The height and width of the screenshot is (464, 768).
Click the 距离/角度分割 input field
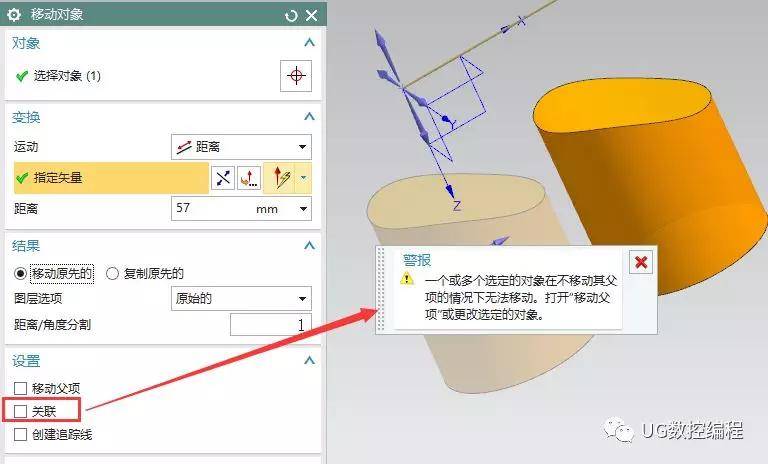270,325
